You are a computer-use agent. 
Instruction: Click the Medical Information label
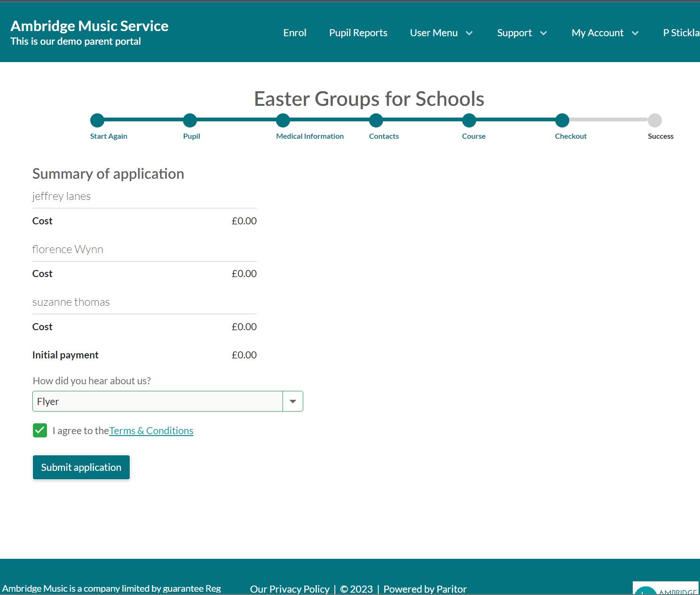[310, 136]
